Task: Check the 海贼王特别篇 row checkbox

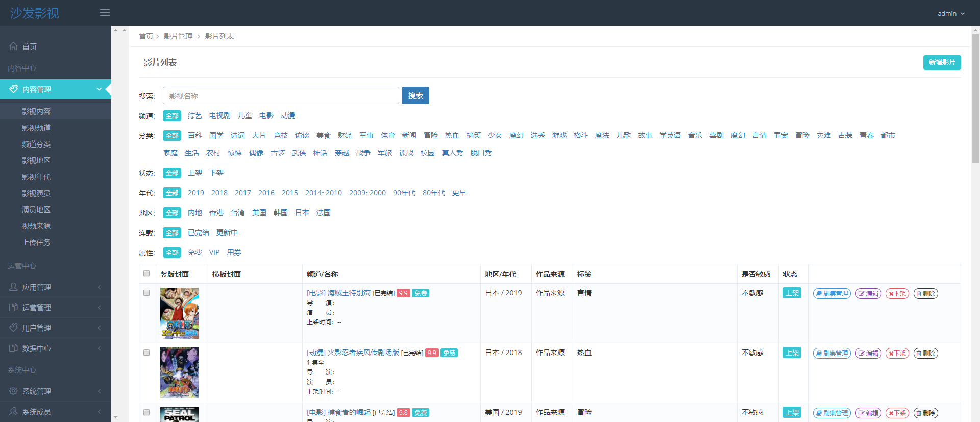Action: coord(146,293)
